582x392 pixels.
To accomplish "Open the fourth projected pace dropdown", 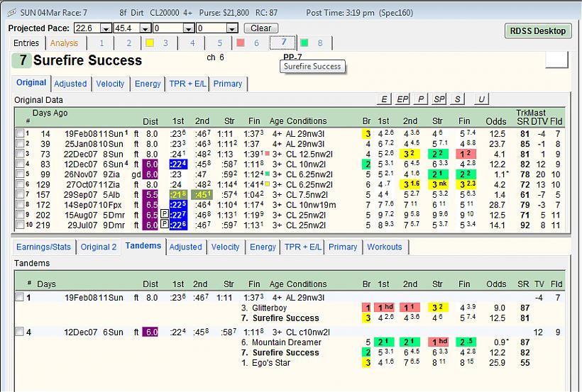I will point(232,28).
